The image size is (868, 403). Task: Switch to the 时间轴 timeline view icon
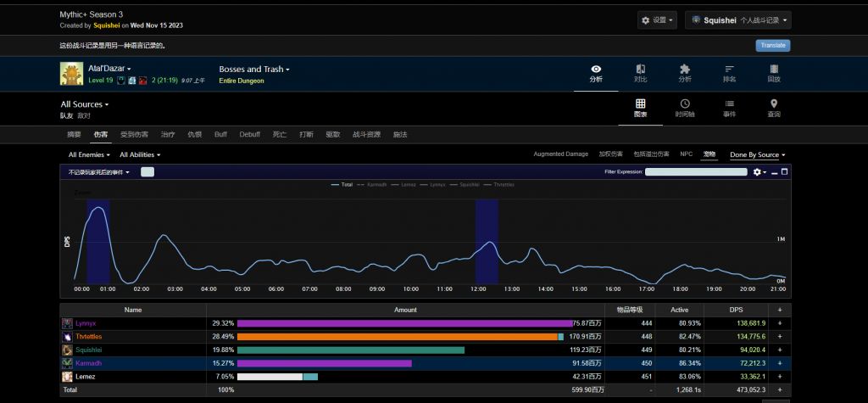pos(685,104)
